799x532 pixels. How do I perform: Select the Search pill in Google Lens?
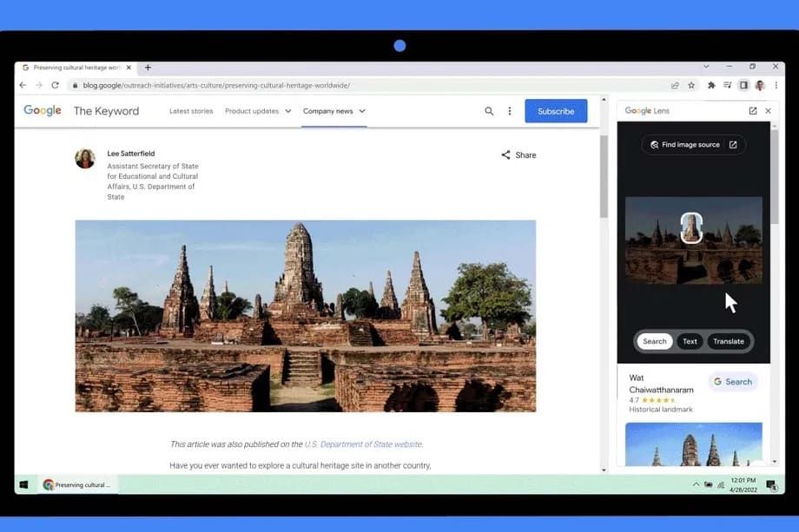[x=654, y=341]
